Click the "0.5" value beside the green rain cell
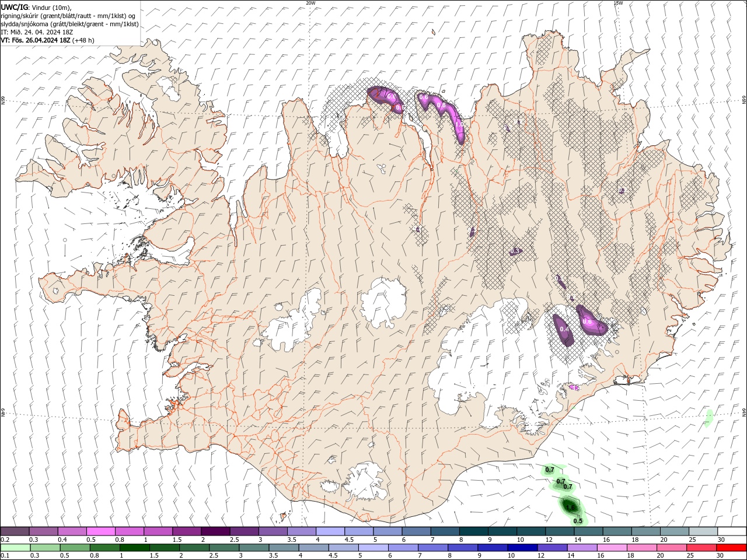 (578, 521)
